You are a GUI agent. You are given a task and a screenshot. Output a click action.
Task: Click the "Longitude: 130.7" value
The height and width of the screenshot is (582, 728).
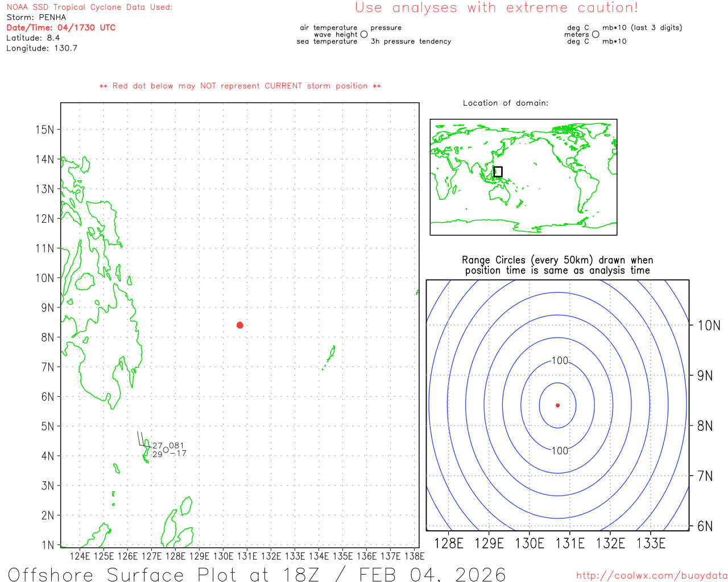[x=42, y=48]
